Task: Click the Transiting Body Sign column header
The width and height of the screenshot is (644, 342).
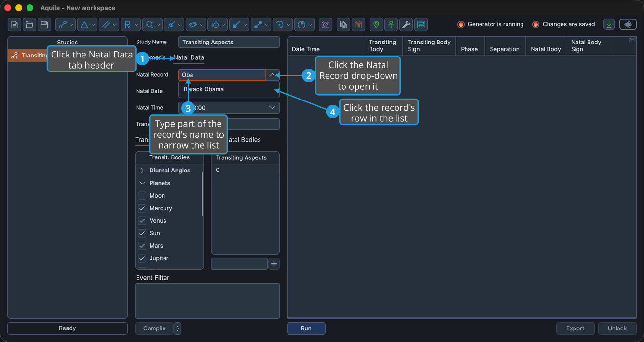Action: coord(430,46)
